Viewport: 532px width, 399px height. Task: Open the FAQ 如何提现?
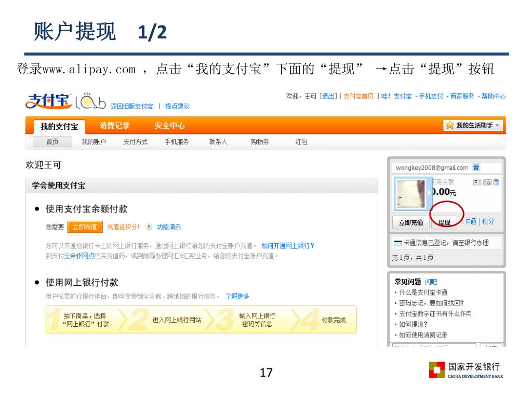[x=413, y=324]
